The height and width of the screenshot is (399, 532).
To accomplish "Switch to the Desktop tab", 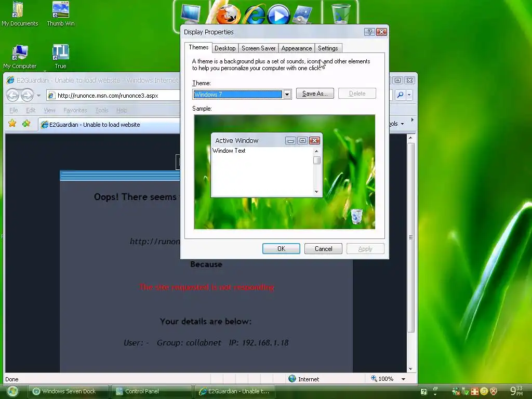I will pos(225,48).
